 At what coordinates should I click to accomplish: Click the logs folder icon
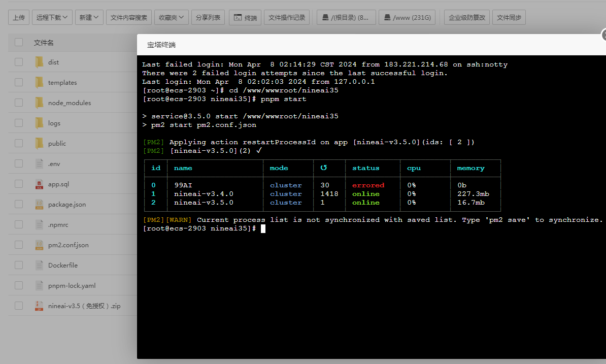click(x=39, y=123)
